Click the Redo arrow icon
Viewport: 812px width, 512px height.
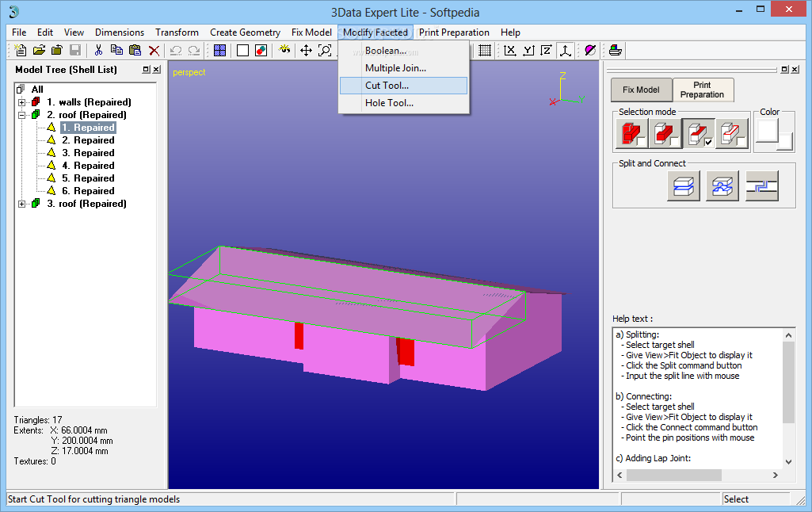pos(193,50)
